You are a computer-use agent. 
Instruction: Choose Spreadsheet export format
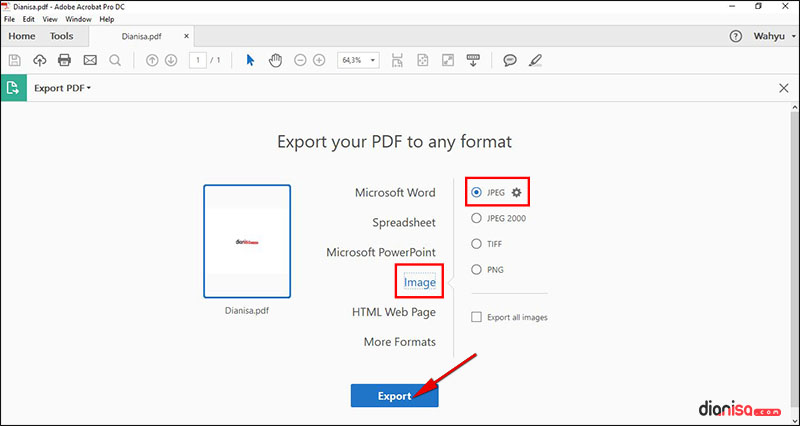pos(404,222)
